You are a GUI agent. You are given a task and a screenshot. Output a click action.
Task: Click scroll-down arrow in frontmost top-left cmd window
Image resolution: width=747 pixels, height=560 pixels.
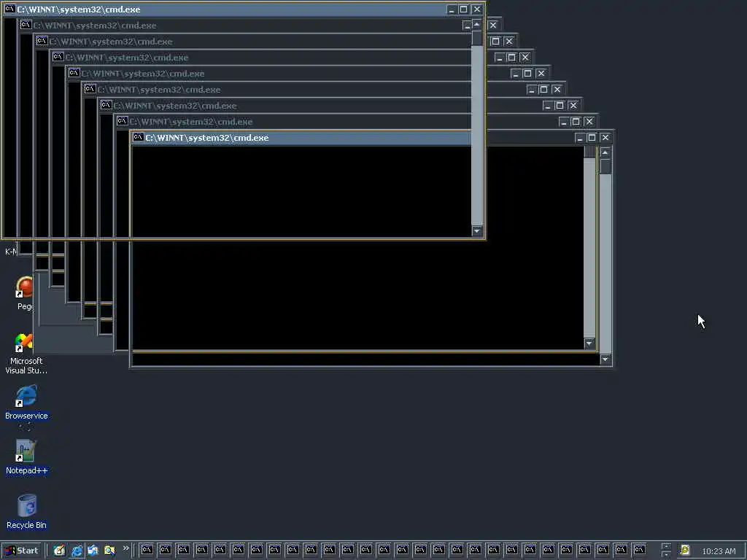(x=476, y=231)
